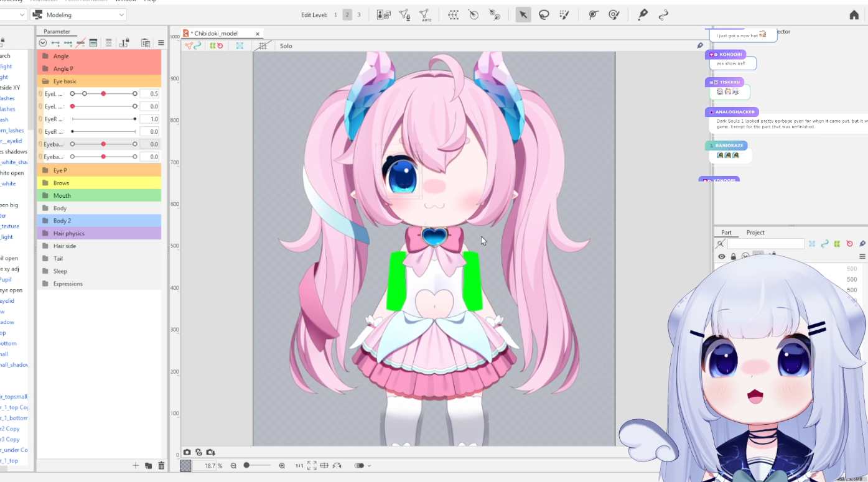Take a canvas snapshot with camera icon

click(187, 452)
